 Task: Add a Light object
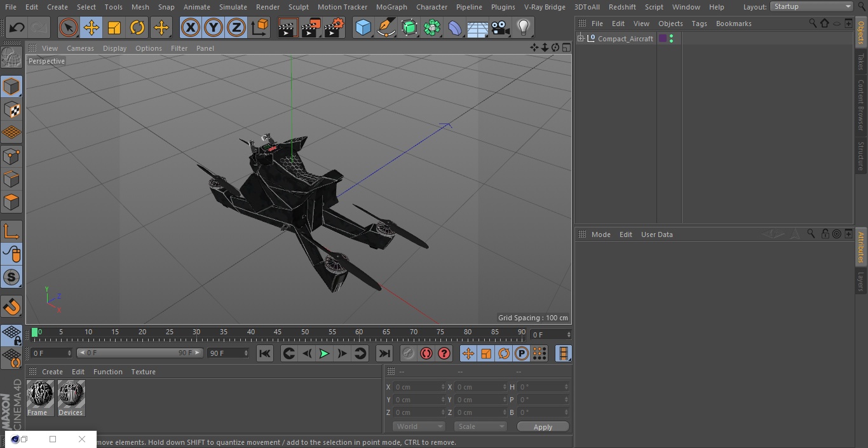click(523, 27)
